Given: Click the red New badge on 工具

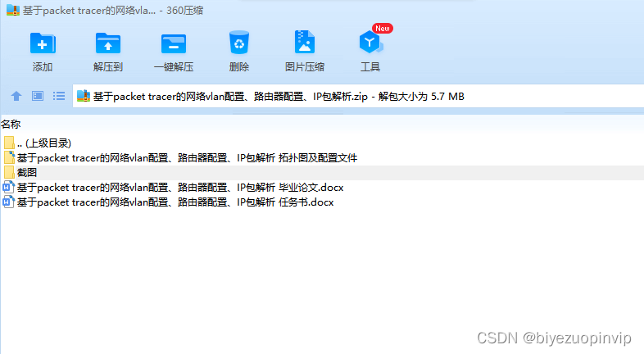Looking at the screenshot, I should click(x=383, y=29).
